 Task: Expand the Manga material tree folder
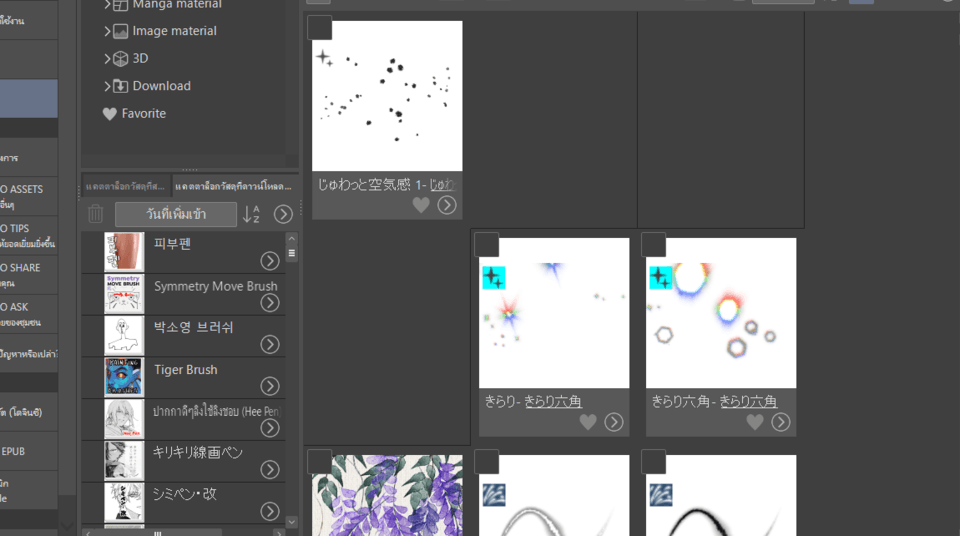[107, 5]
